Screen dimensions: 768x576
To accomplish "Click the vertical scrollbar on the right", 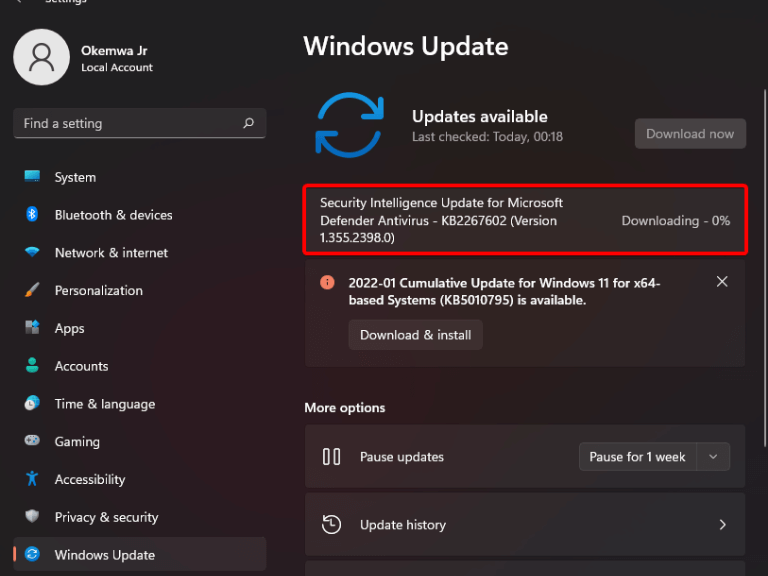I will tap(765, 268).
